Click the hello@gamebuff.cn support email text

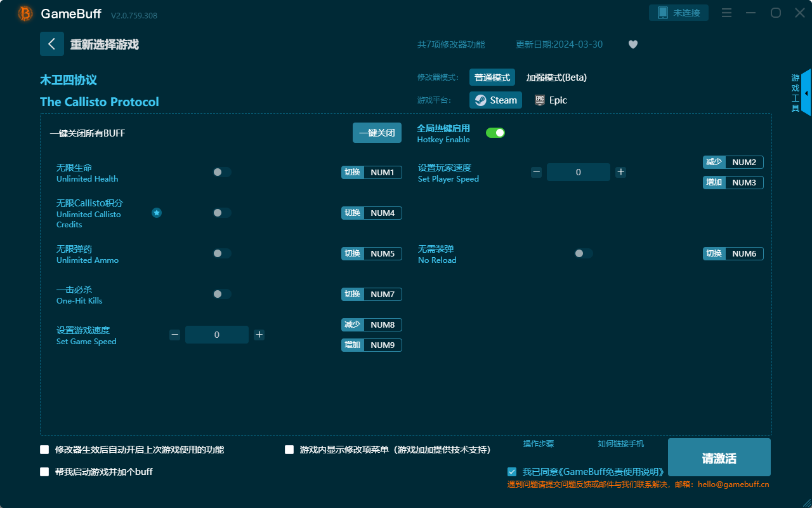[x=733, y=485]
